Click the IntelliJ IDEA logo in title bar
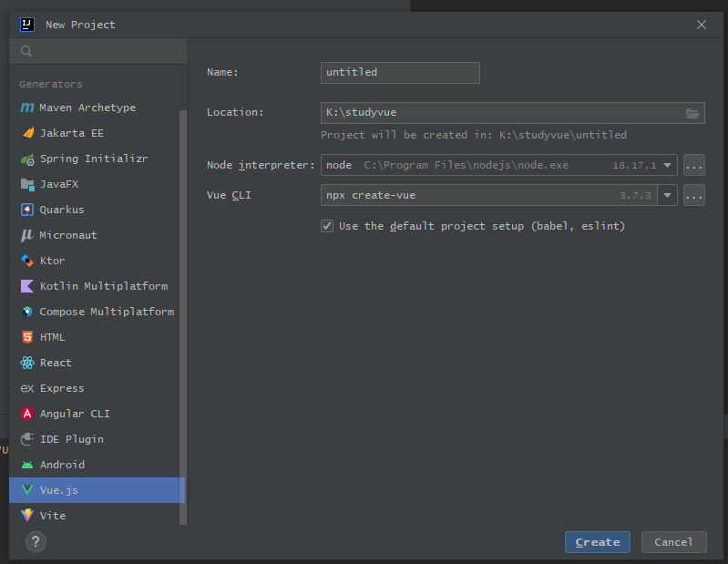The width and height of the screenshot is (728, 564). click(x=27, y=25)
